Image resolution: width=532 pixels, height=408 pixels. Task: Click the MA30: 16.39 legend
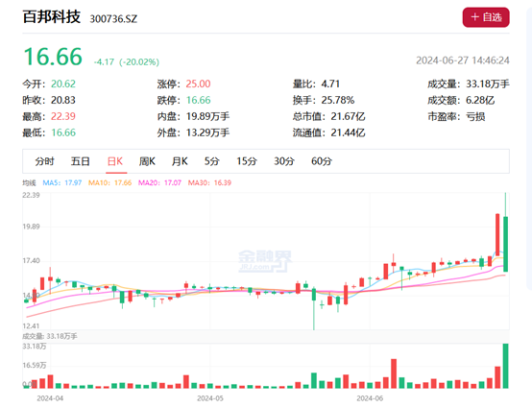coord(209,182)
